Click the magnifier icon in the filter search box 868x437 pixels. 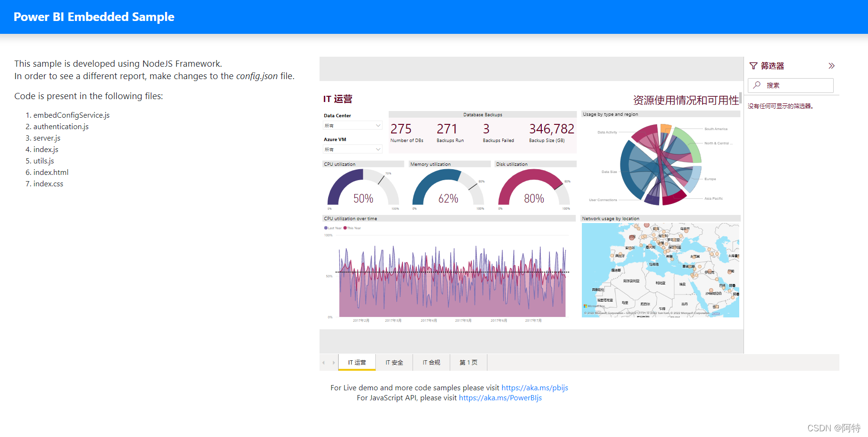pyautogui.click(x=757, y=85)
